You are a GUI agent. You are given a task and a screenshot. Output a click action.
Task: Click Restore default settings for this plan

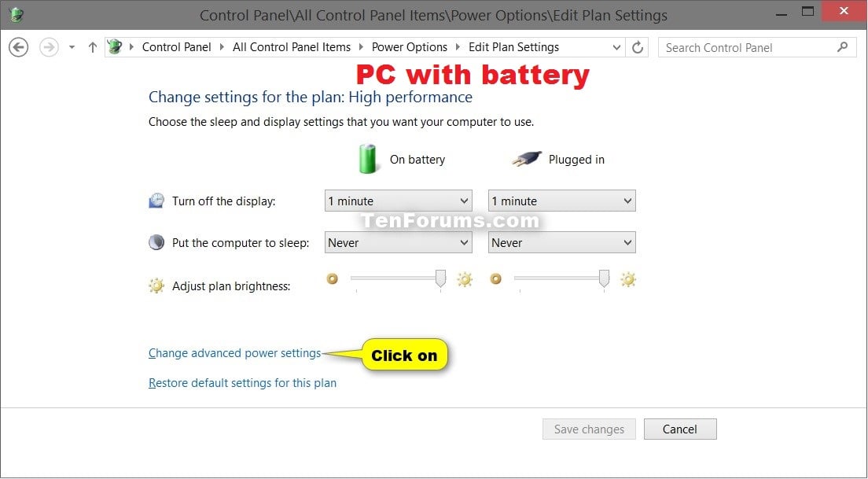click(242, 383)
